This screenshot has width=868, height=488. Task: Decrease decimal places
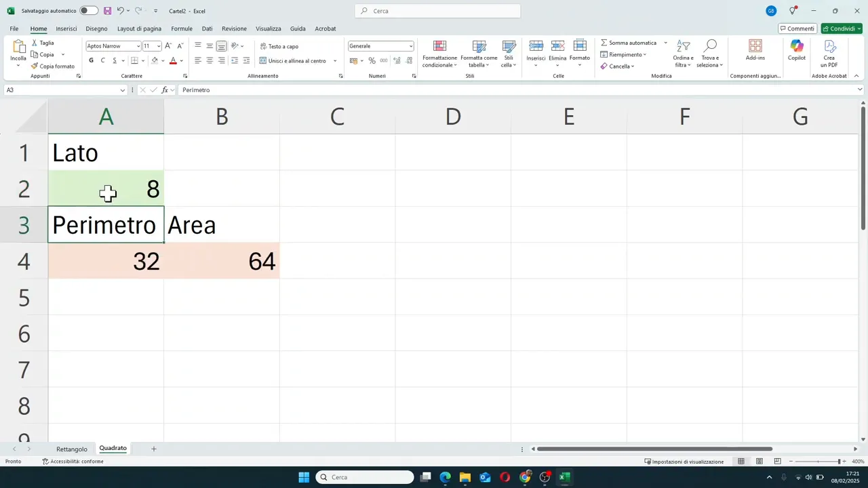408,60
